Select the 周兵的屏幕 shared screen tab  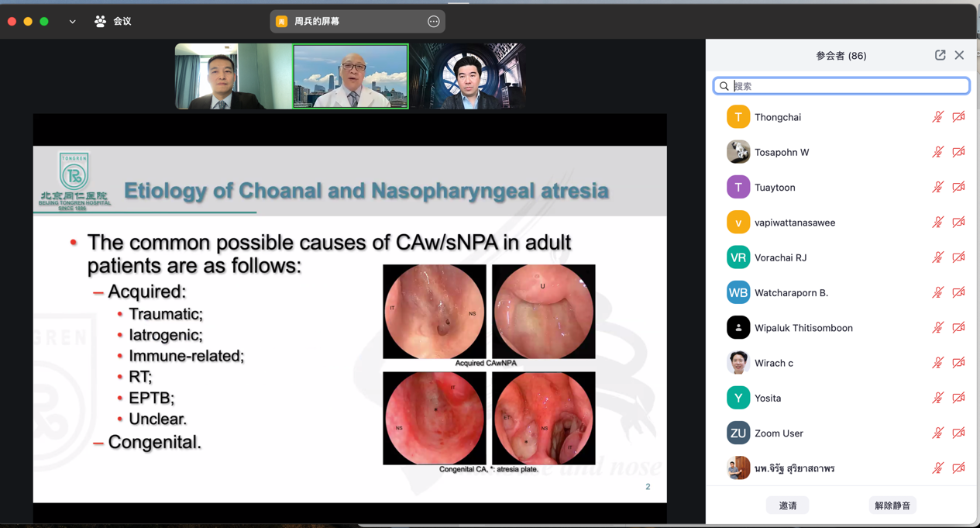tap(316, 22)
